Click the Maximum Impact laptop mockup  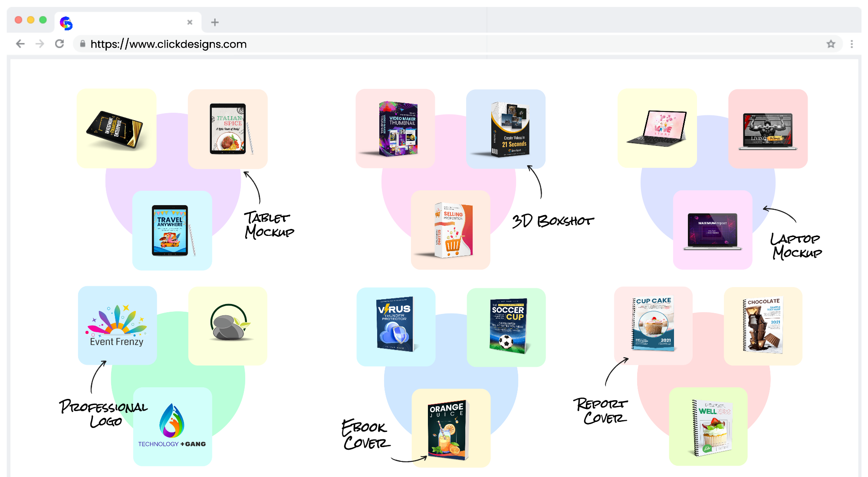coord(713,230)
